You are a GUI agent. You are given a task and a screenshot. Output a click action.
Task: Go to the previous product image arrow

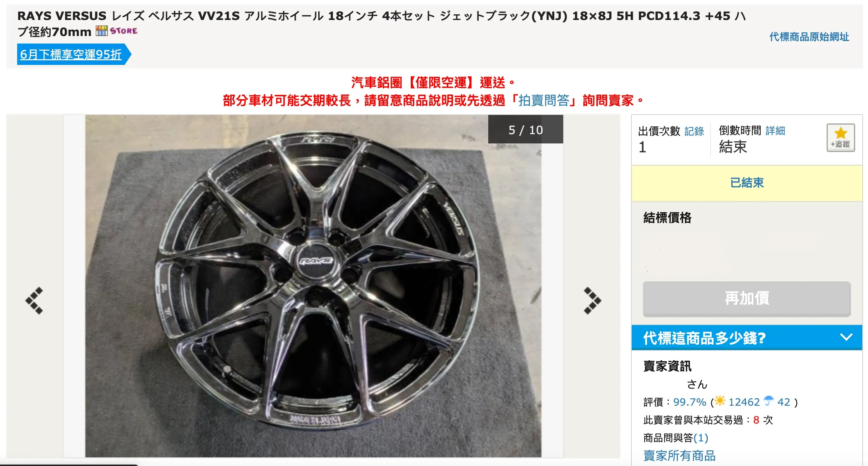[x=34, y=300]
